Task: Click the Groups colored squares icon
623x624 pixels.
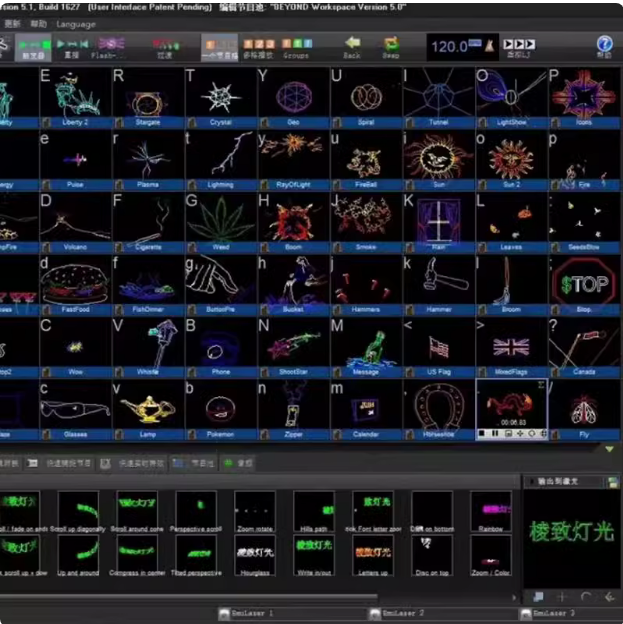Action: 297,43
